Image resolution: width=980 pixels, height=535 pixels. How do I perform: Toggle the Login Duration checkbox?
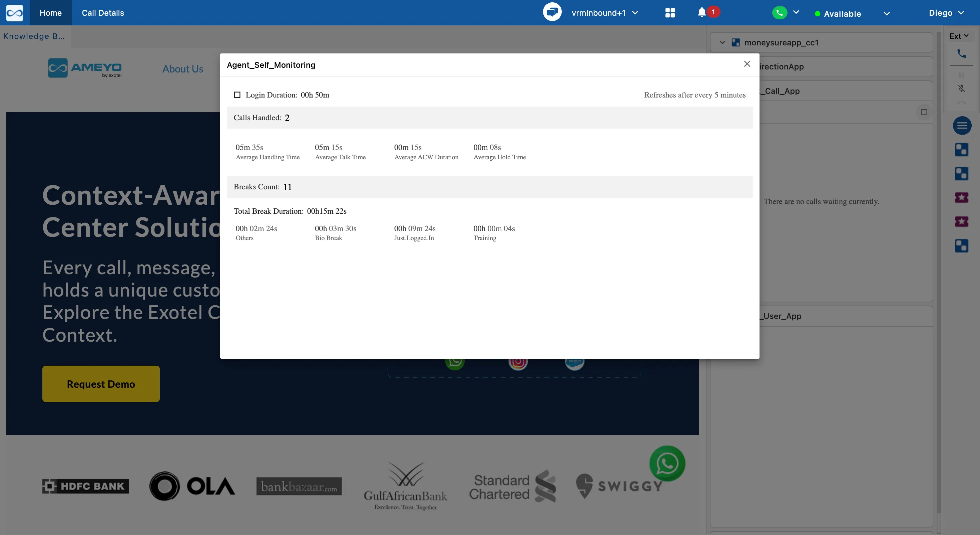pyautogui.click(x=237, y=95)
